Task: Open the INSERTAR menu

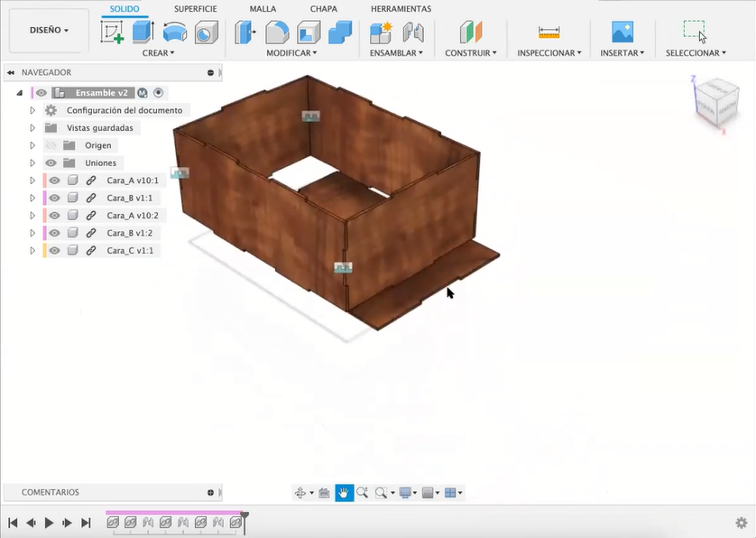Action: [x=622, y=52]
